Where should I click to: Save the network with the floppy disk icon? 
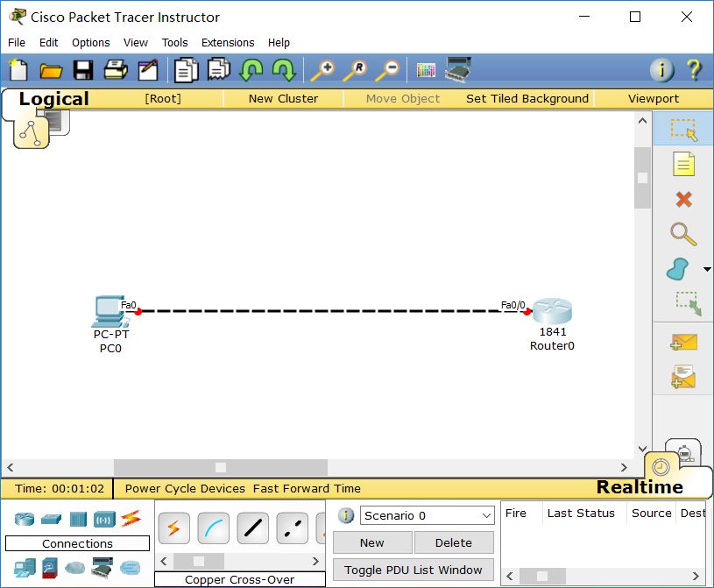click(x=83, y=70)
